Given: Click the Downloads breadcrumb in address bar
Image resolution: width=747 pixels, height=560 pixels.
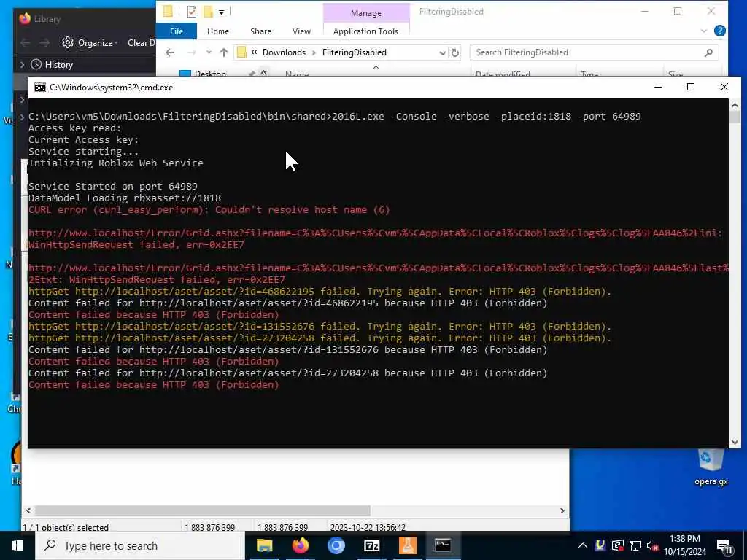Looking at the screenshot, I should [284, 52].
